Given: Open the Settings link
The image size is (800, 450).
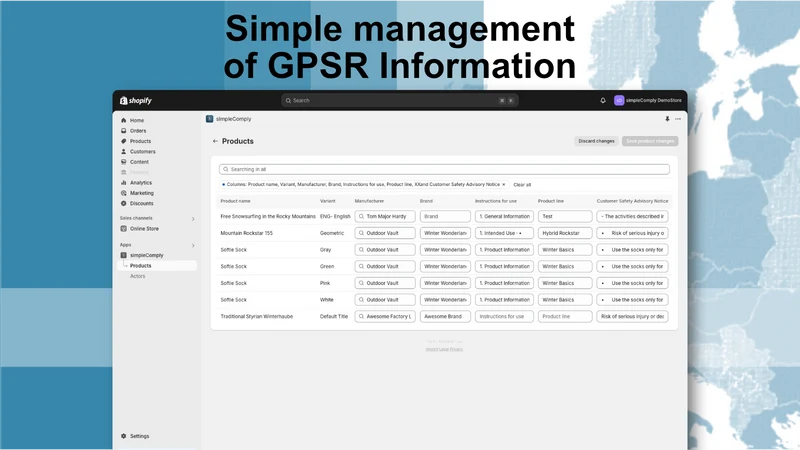Looking at the screenshot, I should point(139,436).
